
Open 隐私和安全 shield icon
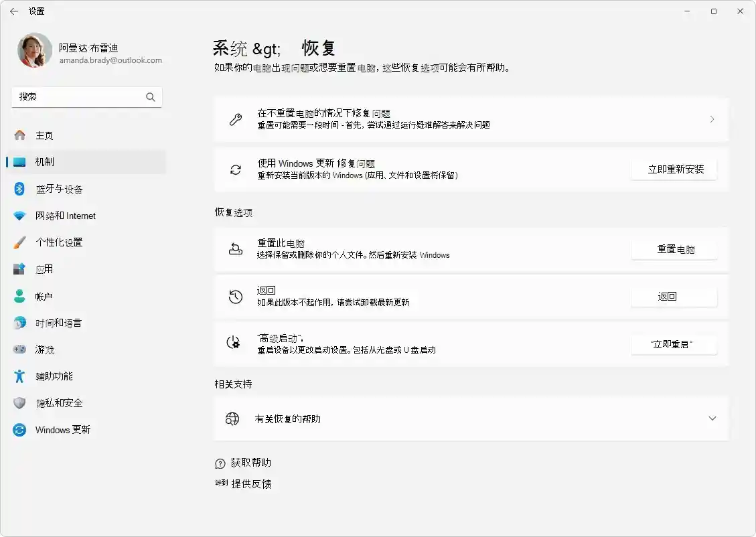[x=17, y=403]
